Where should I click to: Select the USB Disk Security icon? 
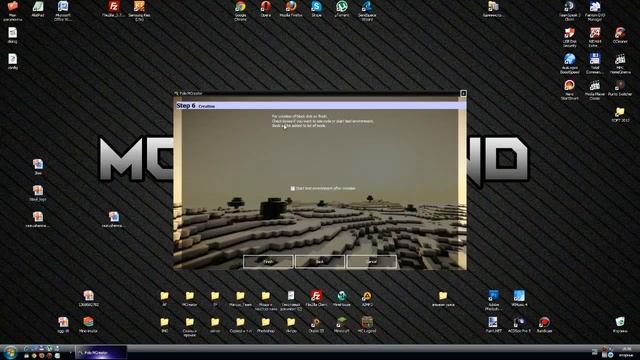[x=569, y=37]
